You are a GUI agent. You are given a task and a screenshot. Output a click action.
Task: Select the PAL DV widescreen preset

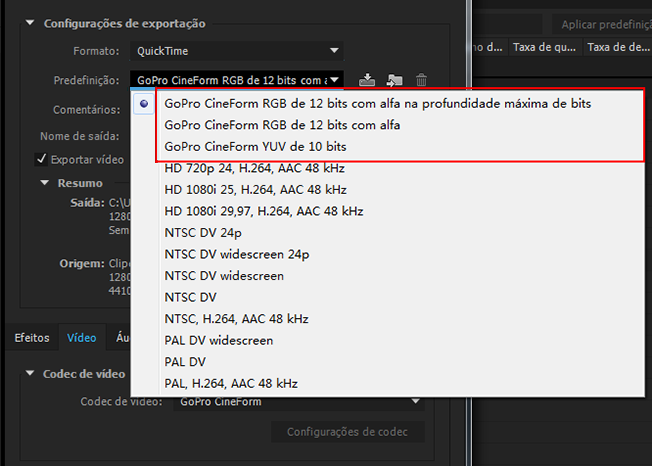388,340
